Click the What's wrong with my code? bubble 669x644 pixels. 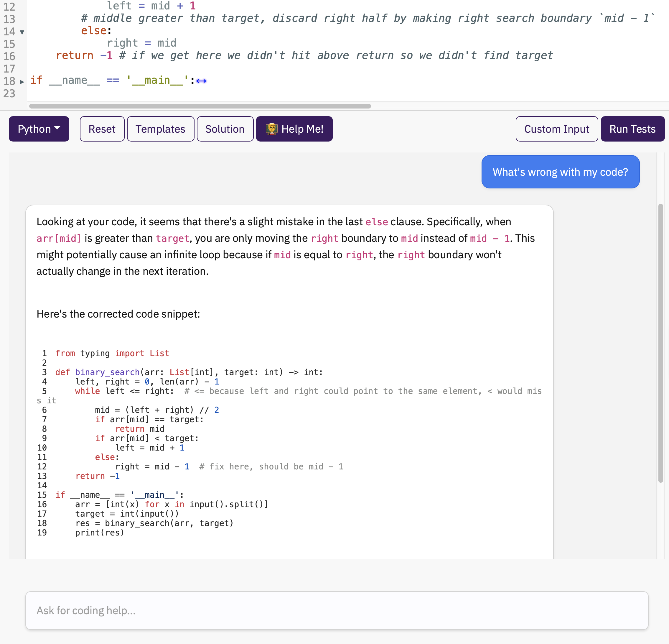[560, 172]
